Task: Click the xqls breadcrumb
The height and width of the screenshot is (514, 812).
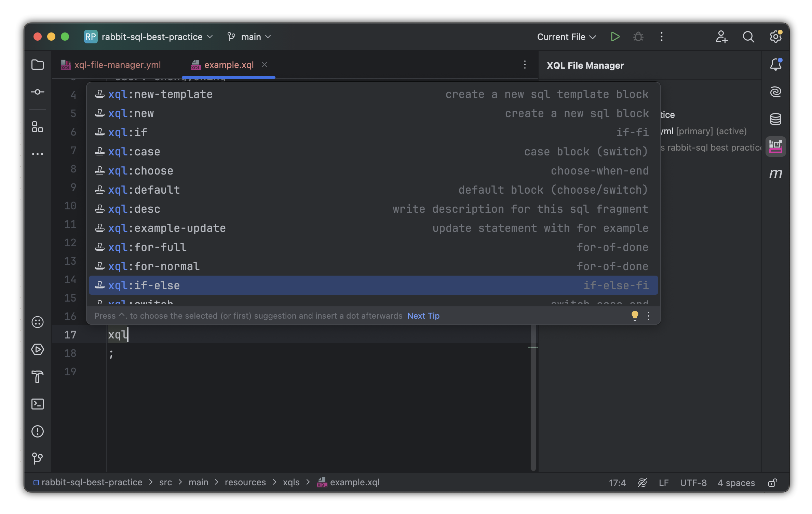Action: coord(291,482)
